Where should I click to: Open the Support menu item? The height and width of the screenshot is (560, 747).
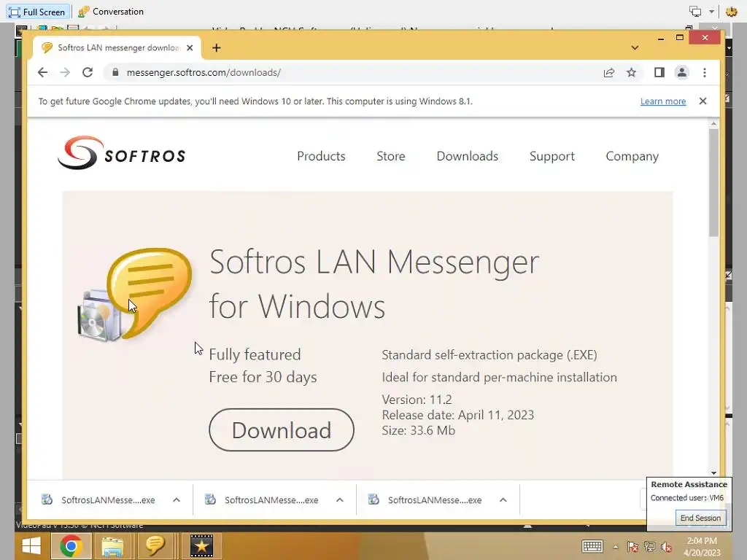tap(551, 156)
